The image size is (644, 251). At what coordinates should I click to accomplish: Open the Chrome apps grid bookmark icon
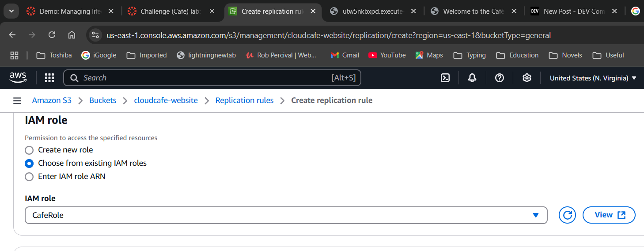(x=14, y=55)
